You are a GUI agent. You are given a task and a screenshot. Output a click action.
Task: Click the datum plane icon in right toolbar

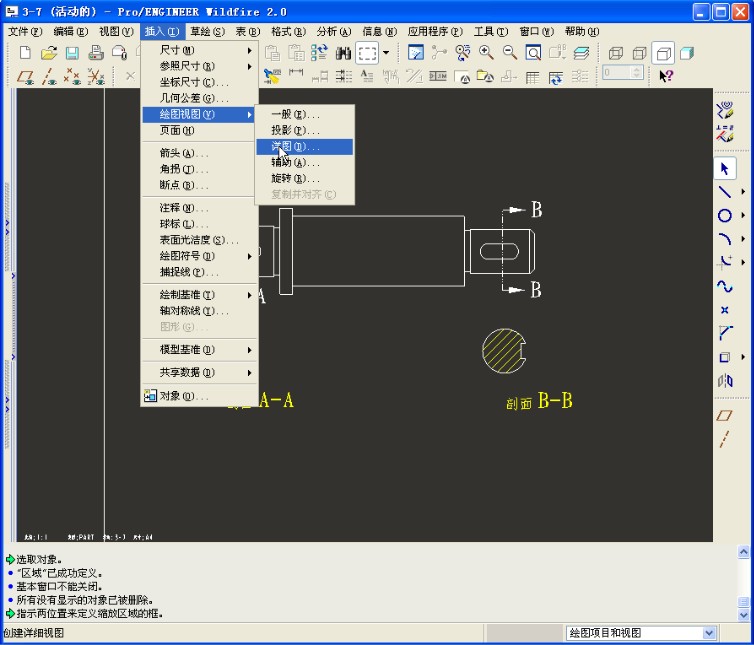(x=725, y=416)
